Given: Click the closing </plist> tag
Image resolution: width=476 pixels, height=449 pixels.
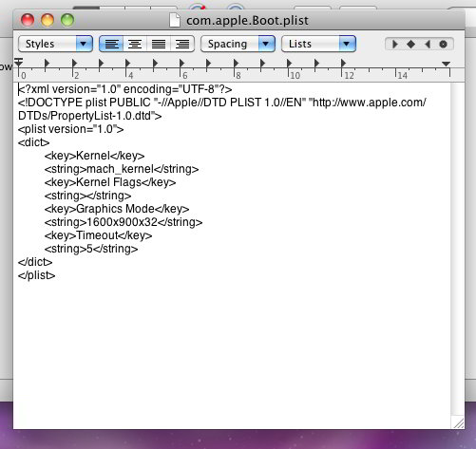Looking at the screenshot, I should click(x=37, y=275).
